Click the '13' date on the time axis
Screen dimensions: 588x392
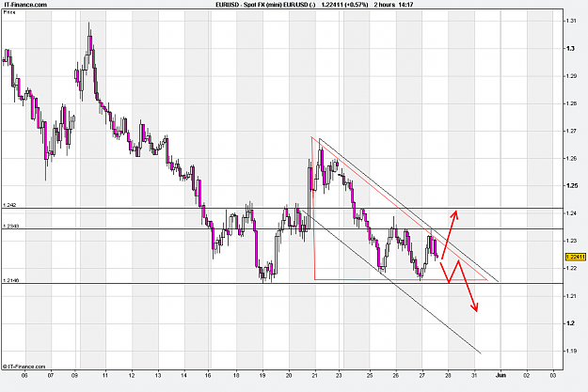(158, 375)
